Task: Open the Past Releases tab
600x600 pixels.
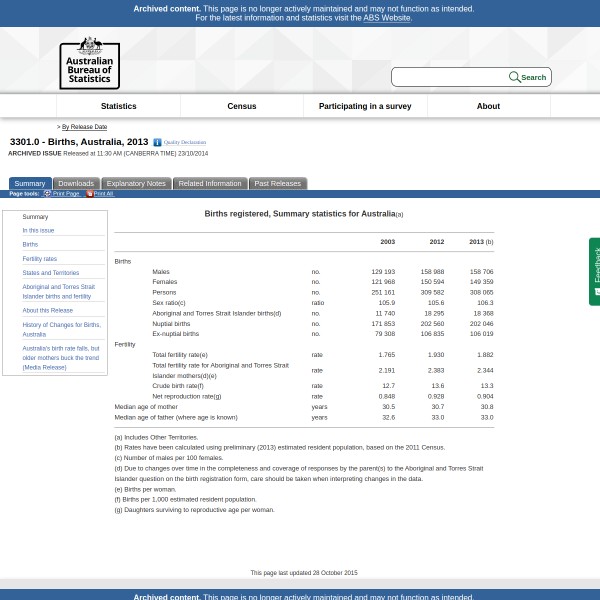Action: pyautogui.click(x=277, y=184)
